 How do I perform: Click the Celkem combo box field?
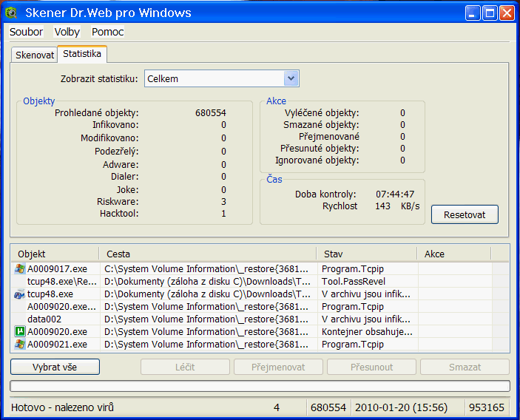pyautogui.click(x=221, y=78)
